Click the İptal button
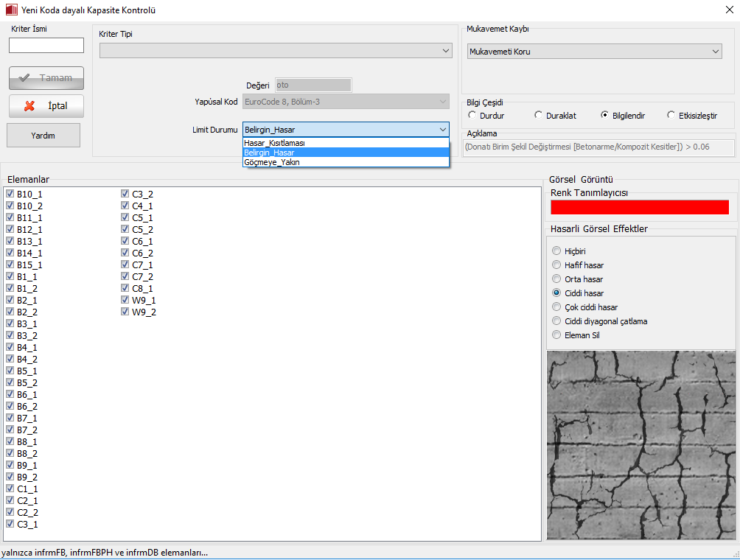Screen dimensions: 740x560 46,106
